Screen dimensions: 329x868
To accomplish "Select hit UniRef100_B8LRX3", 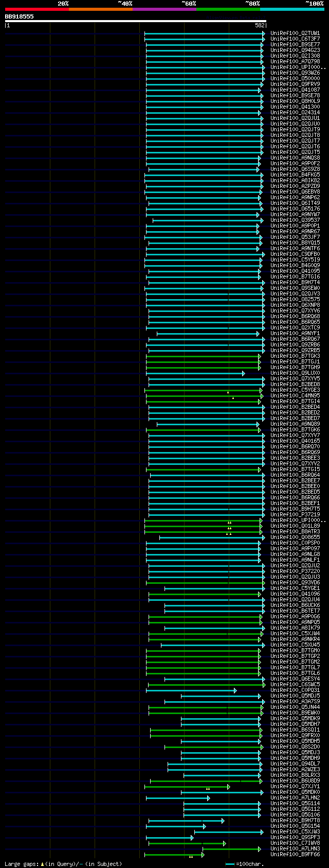I will [295, 775].
